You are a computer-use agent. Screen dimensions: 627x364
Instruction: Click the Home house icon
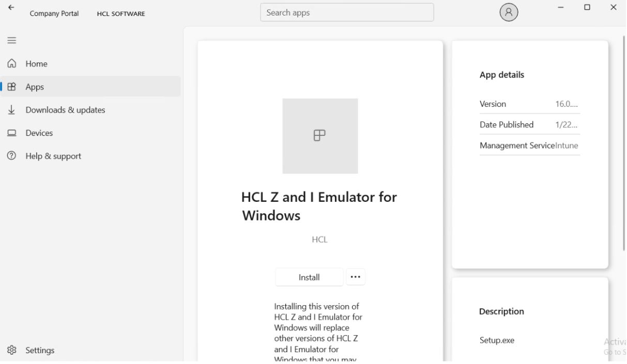coord(11,64)
